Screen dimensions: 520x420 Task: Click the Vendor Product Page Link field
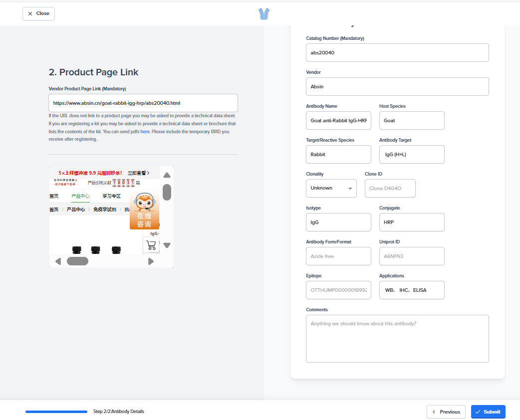143,103
